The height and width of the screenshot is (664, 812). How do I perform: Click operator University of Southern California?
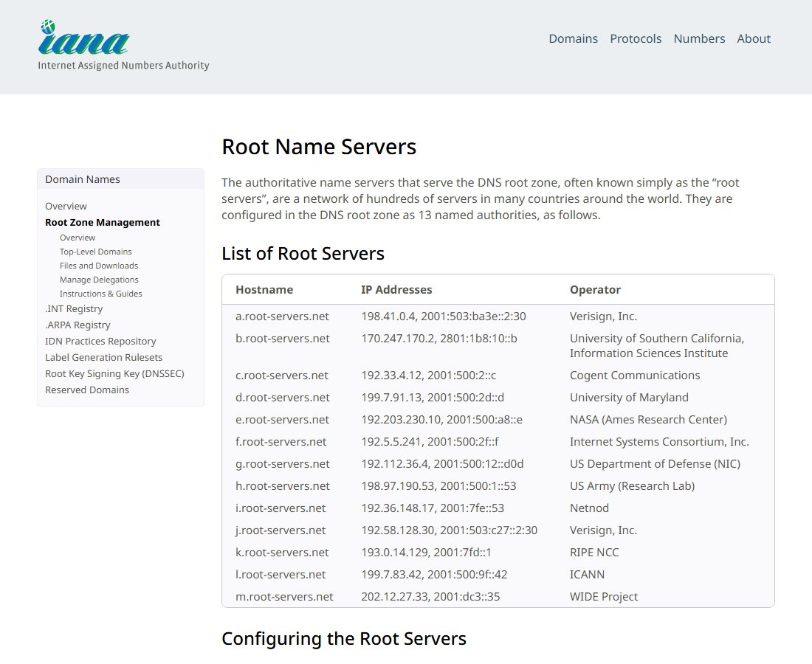tap(657, 346)
